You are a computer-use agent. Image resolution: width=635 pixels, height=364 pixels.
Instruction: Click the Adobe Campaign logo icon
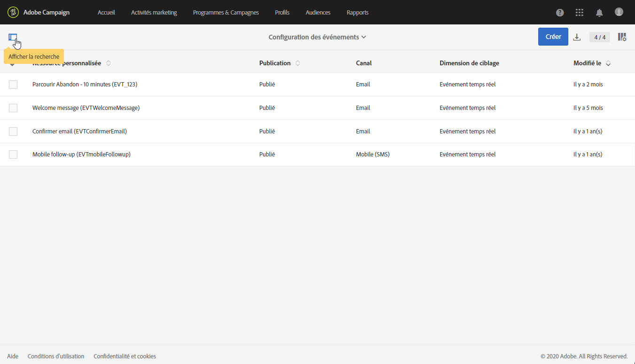coord(13,12)
